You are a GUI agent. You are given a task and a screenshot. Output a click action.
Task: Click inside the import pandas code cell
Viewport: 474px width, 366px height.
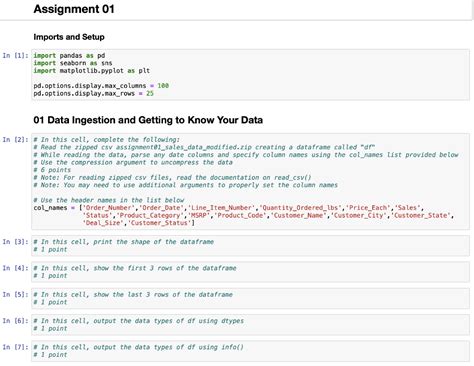click(x=250, y=75)
